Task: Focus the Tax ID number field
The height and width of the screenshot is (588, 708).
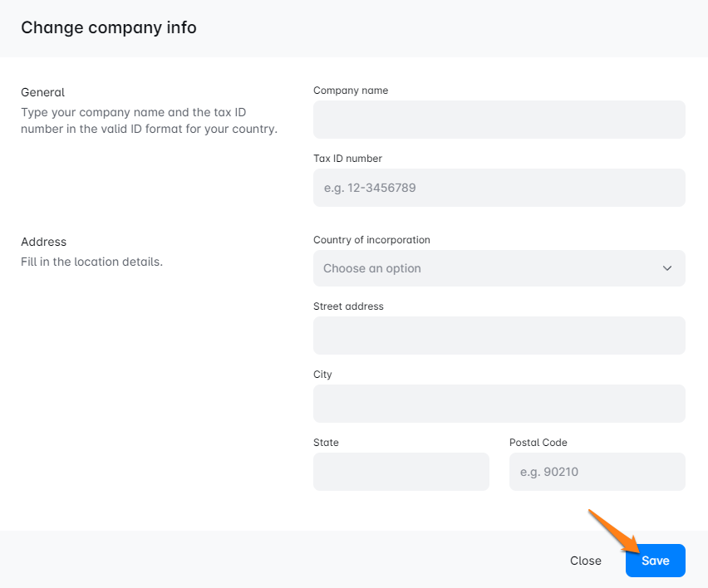Action: pyautogui.click(x=499, y=188)
